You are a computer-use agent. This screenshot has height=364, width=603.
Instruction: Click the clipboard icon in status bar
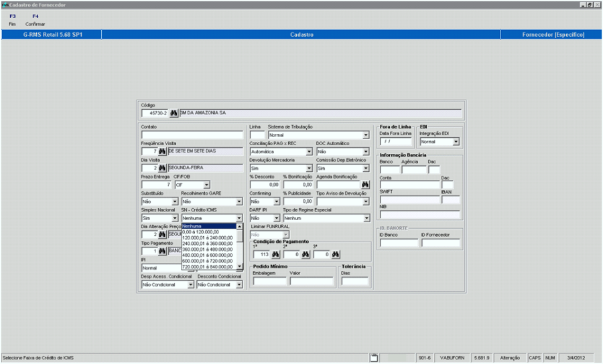pos(373,358)
